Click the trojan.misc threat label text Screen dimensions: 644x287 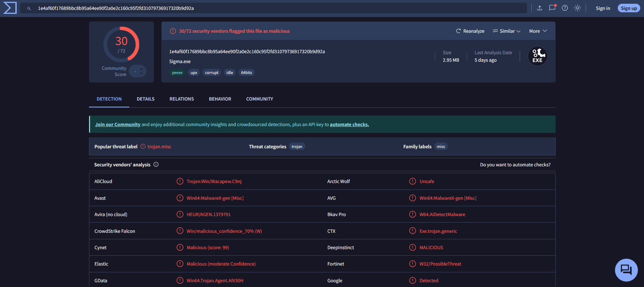click(159, 147)
